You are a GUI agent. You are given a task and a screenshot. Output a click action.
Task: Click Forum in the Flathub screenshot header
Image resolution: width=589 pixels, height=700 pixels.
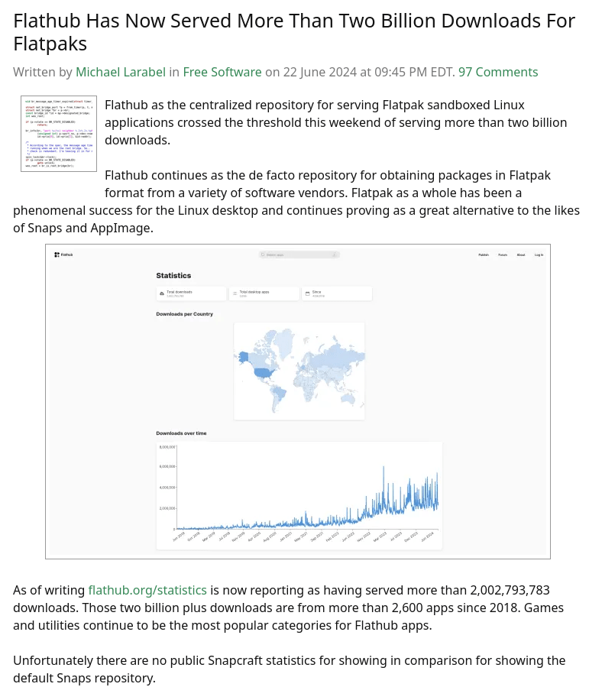click(503, 254)
